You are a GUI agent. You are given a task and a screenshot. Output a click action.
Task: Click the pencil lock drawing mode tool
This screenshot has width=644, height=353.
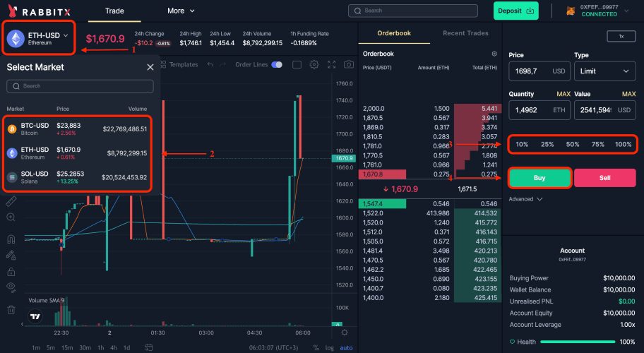(x=11, y=256)
